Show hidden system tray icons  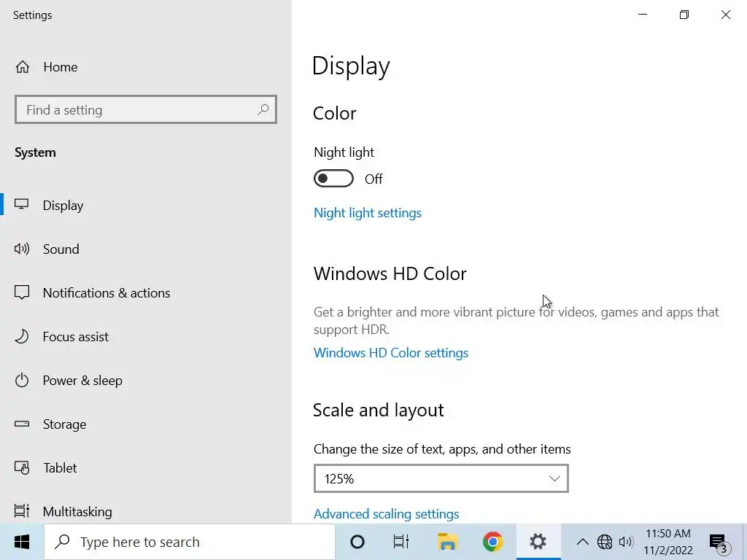[582, 542]
